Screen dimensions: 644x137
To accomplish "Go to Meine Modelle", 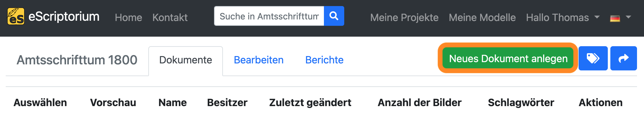I will pos(482,17).
